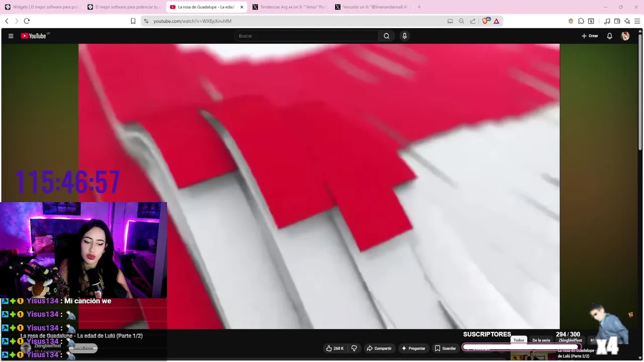
Task: Open the YouTube account avatar menu
Action: tap(625, 36)
